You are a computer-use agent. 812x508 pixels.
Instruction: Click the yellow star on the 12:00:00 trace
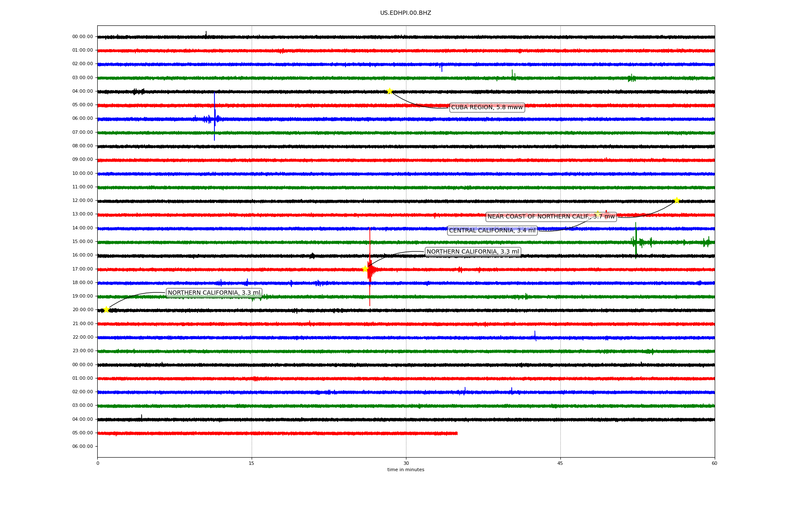pyautogui.click(x=677, y=200)
